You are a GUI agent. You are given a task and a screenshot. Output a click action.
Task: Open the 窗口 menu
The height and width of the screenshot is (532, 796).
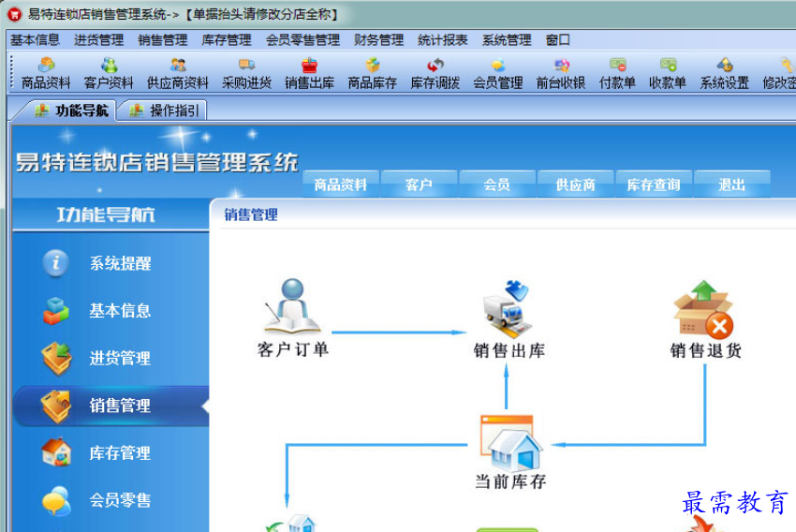(x=558, y=39)
